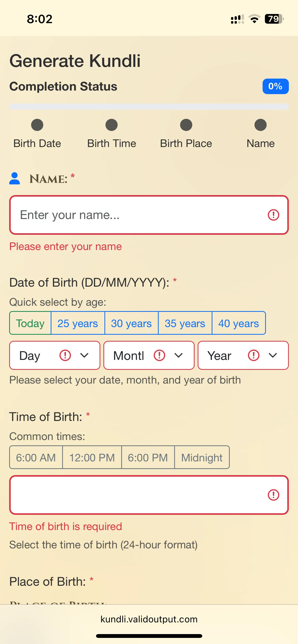Select the Birth Date step dot
The width and height of the screenshot is (298, 644).
coord(37,125)
